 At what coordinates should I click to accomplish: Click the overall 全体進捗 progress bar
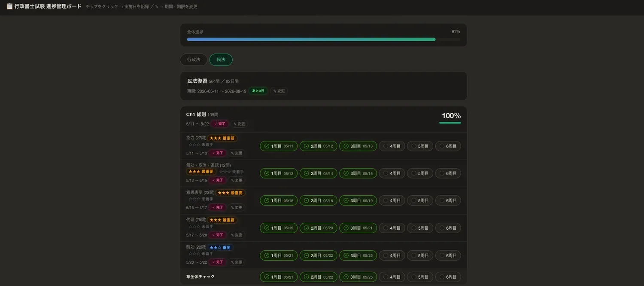click(x=324, y=39)
